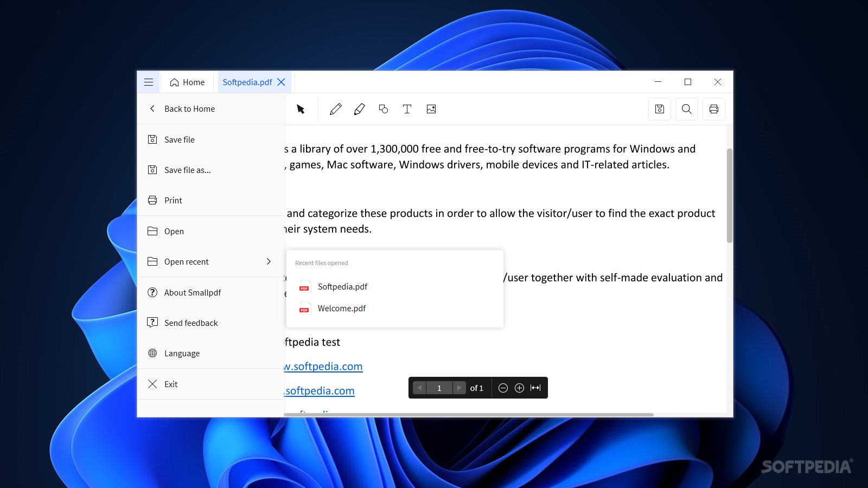Click the Language globe icon
This screenshot has height=488, width=868.
click(152, 353)
